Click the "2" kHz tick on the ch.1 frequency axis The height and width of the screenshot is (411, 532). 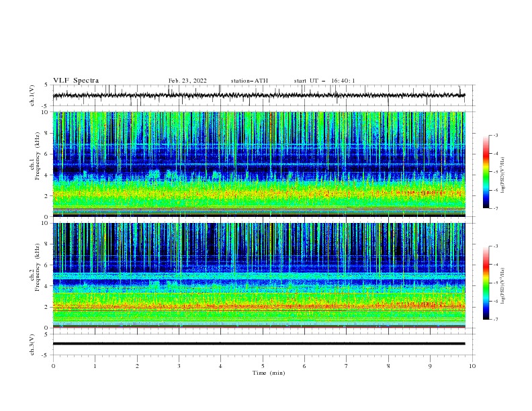[x=46, y=195]
